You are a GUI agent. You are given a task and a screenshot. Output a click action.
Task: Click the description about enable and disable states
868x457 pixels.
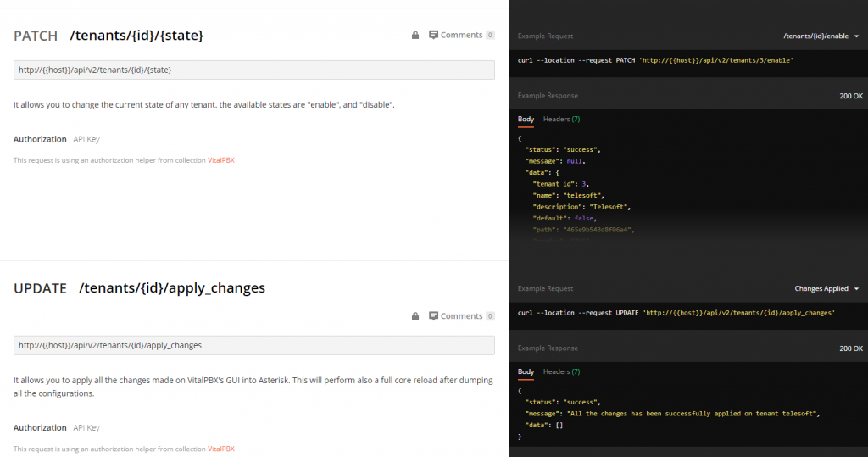(204, 104)
